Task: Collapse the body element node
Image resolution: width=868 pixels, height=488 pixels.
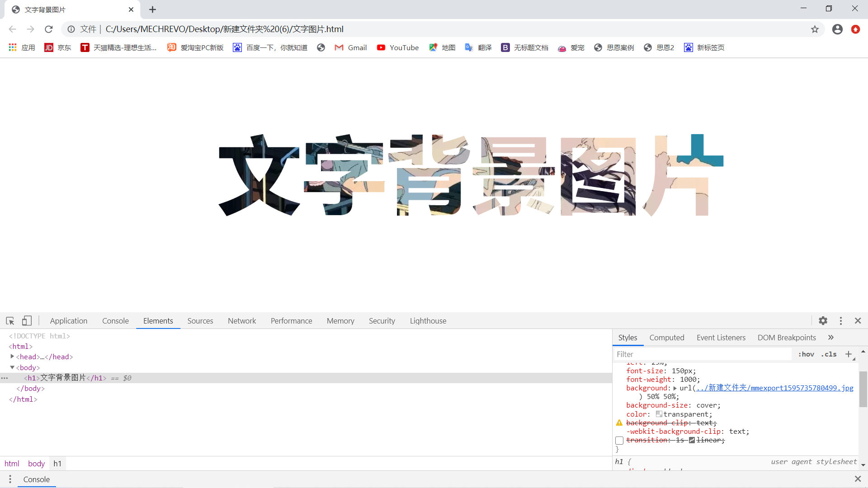Action: coord(12,367)
